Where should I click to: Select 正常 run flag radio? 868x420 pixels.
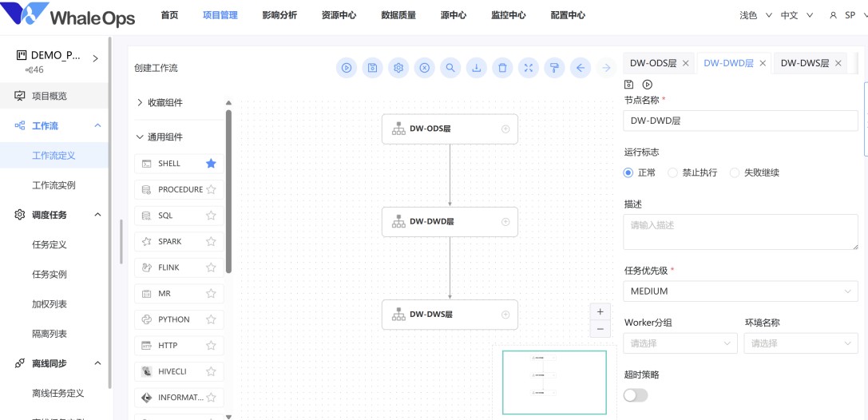pyautogui.click(x=628, y=172)
